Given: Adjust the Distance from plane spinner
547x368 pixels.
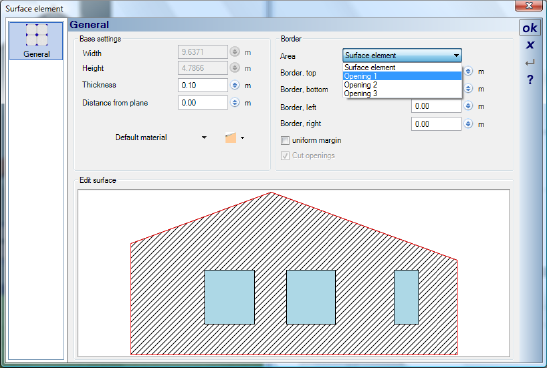Looking at the screenshot, I should (235, 103).
